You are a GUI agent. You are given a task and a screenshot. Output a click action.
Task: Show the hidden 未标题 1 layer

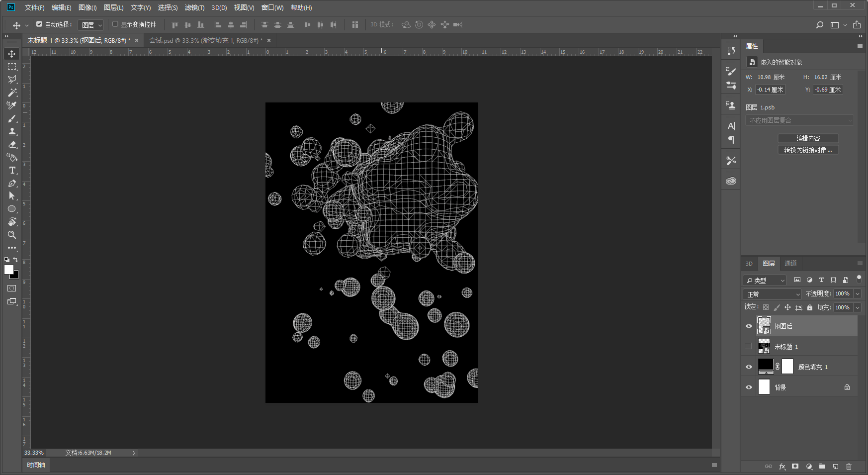(x=749, y=346)
